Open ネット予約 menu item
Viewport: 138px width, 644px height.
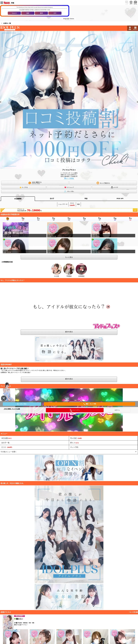coord(103,447)
